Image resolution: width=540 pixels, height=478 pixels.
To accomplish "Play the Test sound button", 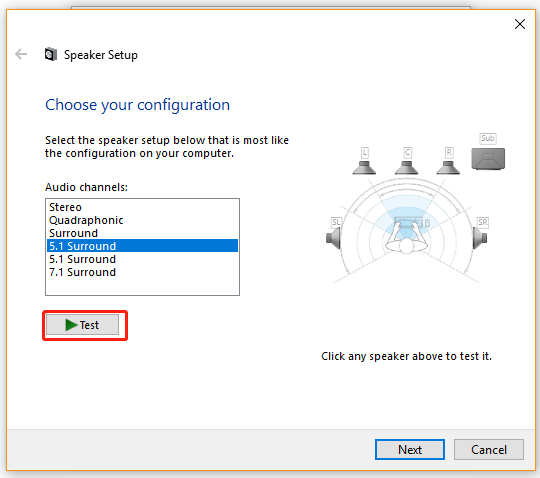I will (x=83, y=325).
